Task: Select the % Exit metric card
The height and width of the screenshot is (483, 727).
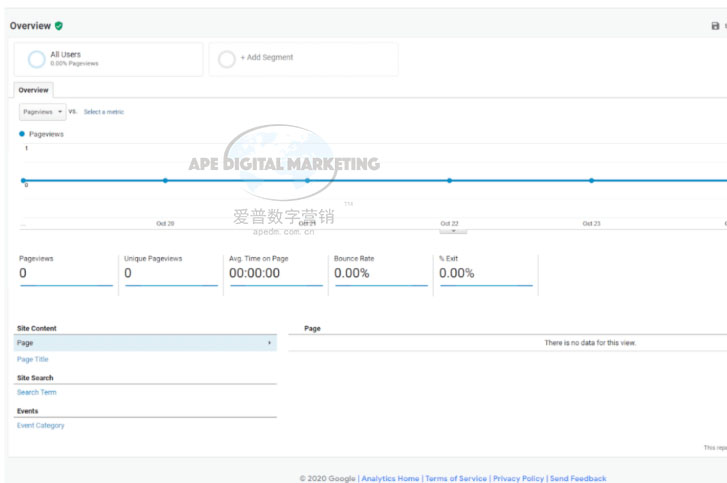Action: tap(485, 272)
